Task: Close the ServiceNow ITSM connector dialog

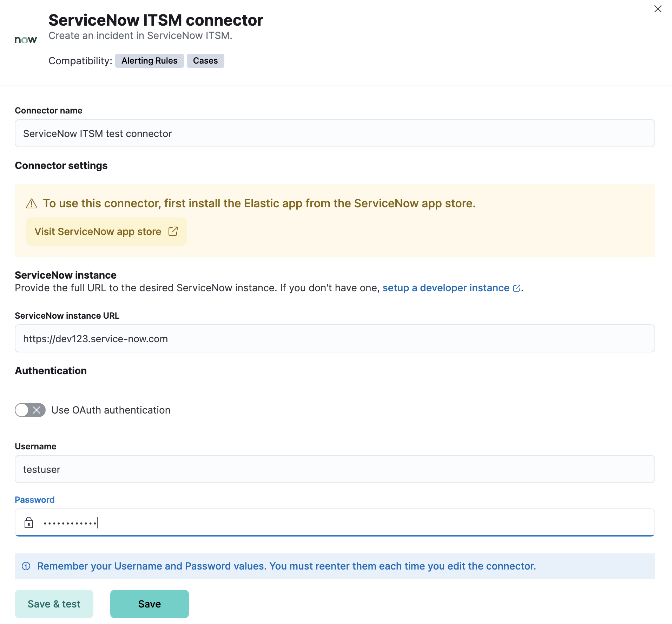Action: click(x=658, y=9)
